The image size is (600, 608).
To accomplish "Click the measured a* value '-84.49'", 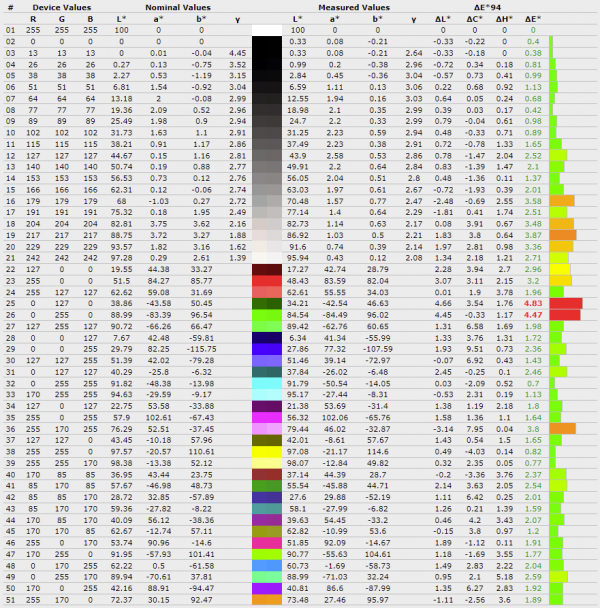I will tap(335, 315).
